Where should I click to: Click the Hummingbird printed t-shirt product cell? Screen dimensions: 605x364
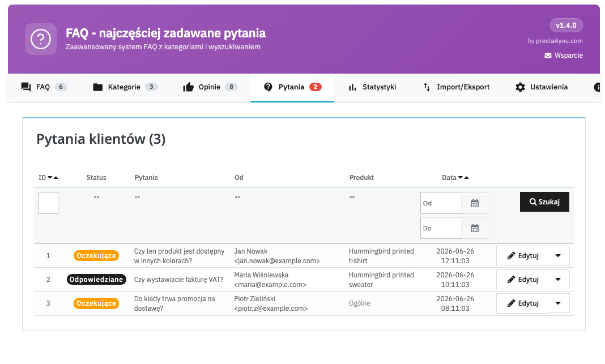pyautogui.click(x=381, y=256)
